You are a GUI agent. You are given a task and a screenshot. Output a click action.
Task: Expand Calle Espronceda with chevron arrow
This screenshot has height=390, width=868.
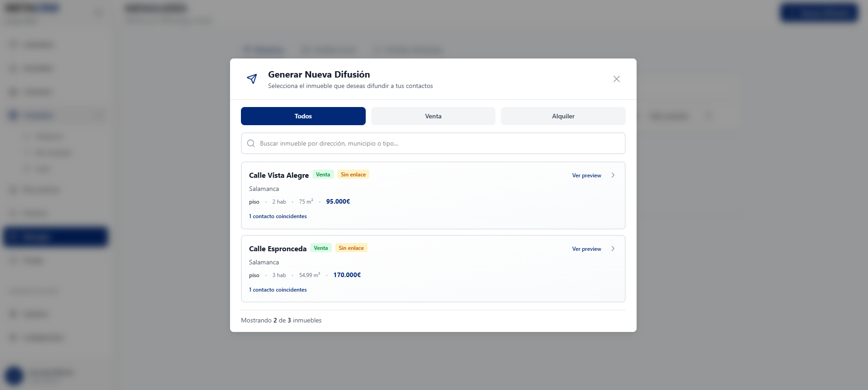pyautogui.click(x=613, y=249)
